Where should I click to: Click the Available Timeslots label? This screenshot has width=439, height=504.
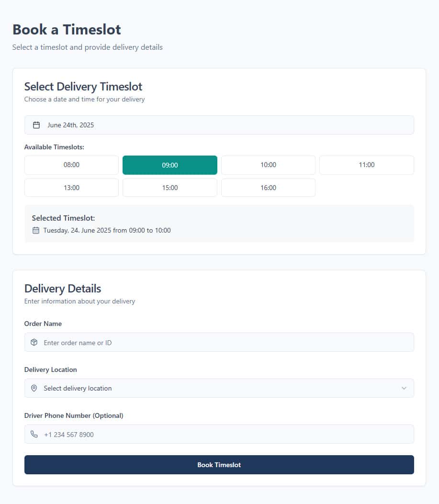[54, 147]
